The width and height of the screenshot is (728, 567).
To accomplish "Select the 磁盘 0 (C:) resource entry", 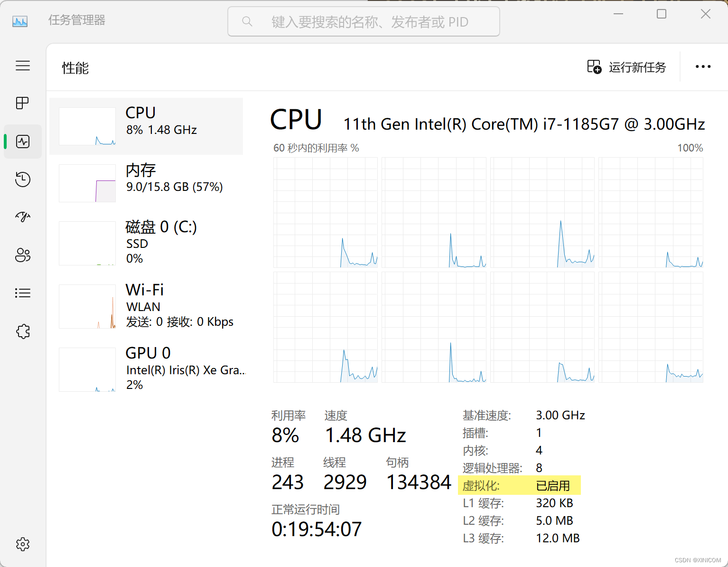I will pyautogui.click(x=146, y=243).
